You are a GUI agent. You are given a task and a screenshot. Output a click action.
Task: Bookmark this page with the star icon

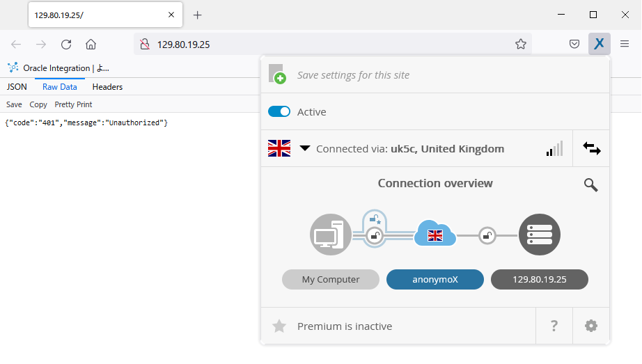pyautogui.click(x=521, y=45)
